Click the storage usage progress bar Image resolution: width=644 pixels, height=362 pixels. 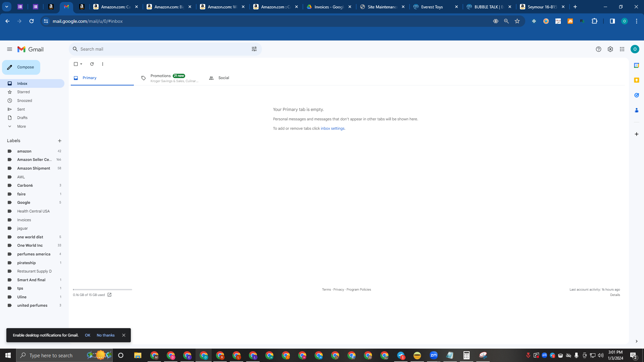click(103, 290)
